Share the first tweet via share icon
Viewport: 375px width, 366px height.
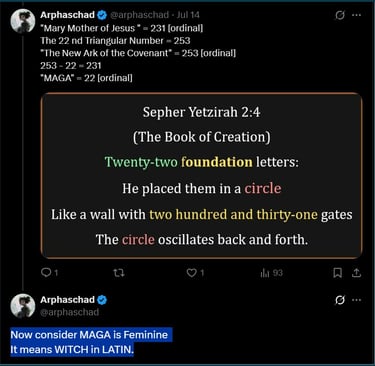(x=357, y=273)
